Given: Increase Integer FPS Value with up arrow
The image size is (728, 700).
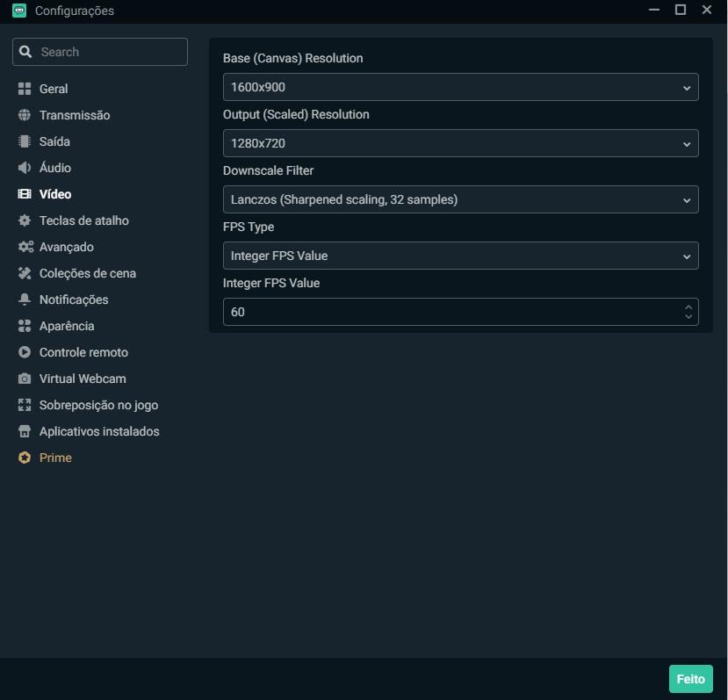Looking at the screenshot, I should pos(688,307).
